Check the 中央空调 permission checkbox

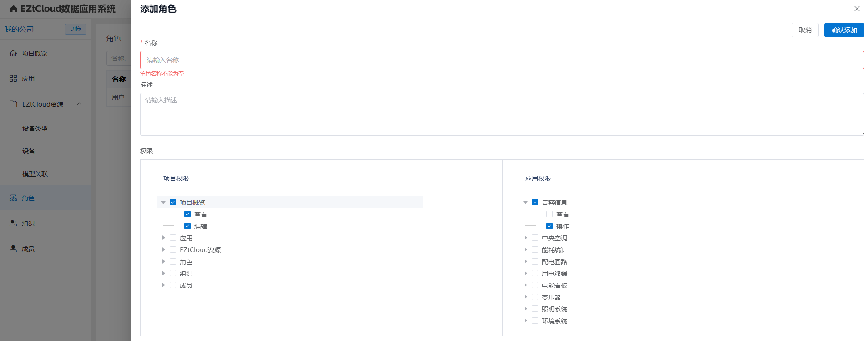[535, 238]
